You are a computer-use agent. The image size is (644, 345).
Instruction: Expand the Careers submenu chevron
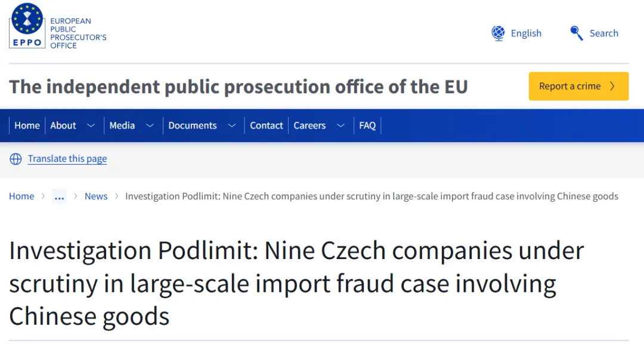tap(340, 126)
